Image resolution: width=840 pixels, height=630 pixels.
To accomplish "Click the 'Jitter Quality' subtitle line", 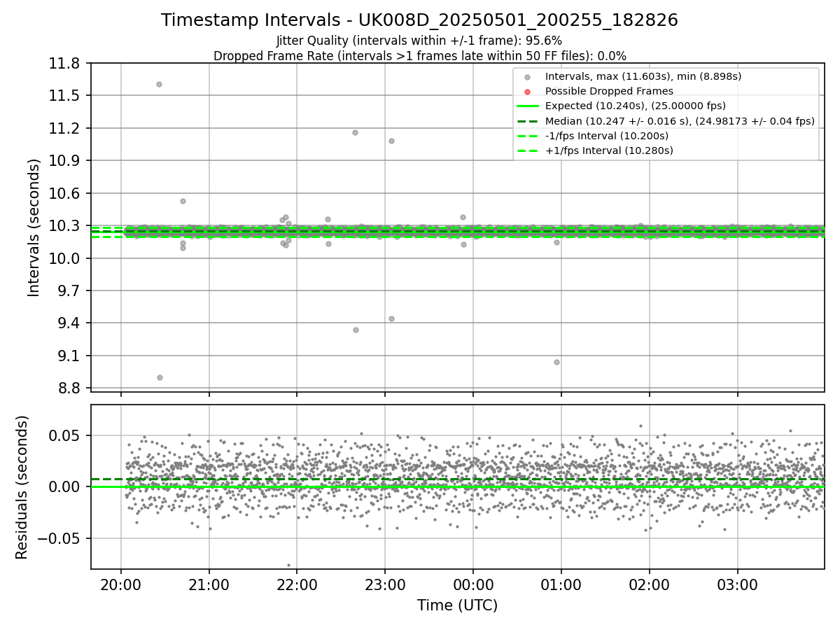I will [x=419, y=41].
